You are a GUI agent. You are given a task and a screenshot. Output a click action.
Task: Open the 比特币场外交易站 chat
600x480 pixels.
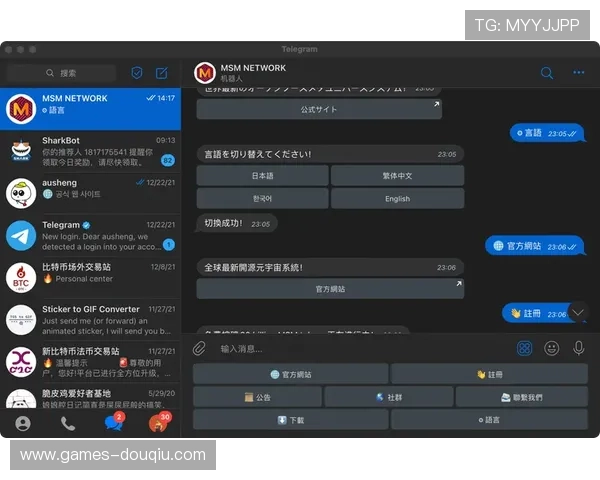click(90, 278)
